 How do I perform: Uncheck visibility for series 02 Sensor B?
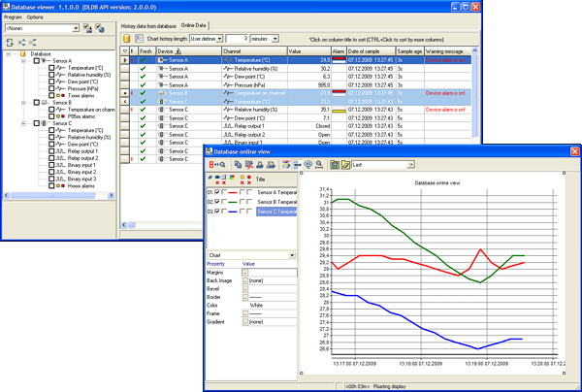(x=217, y=202)
